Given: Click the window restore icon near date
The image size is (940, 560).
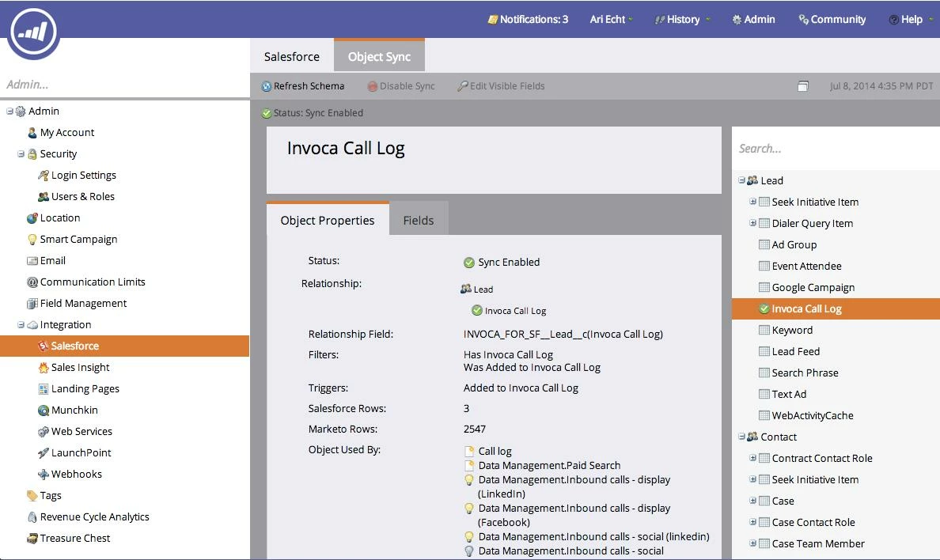Looking at the screenshot, I should [x=803, y=85].
